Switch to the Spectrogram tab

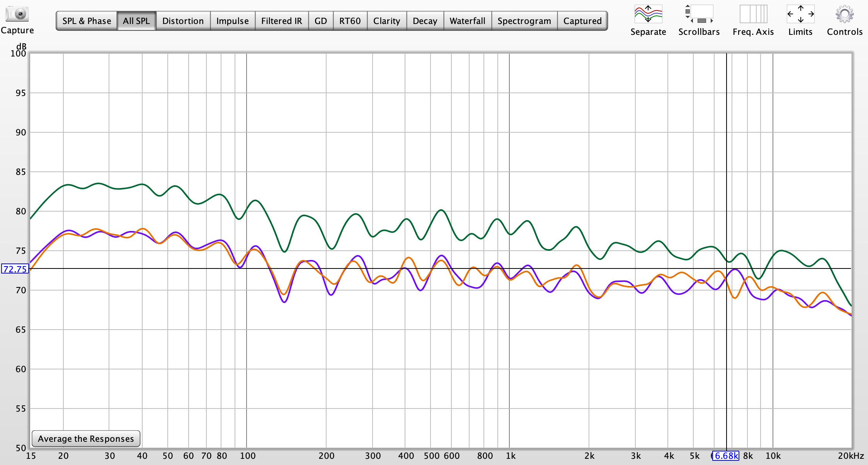pos(524,21)
